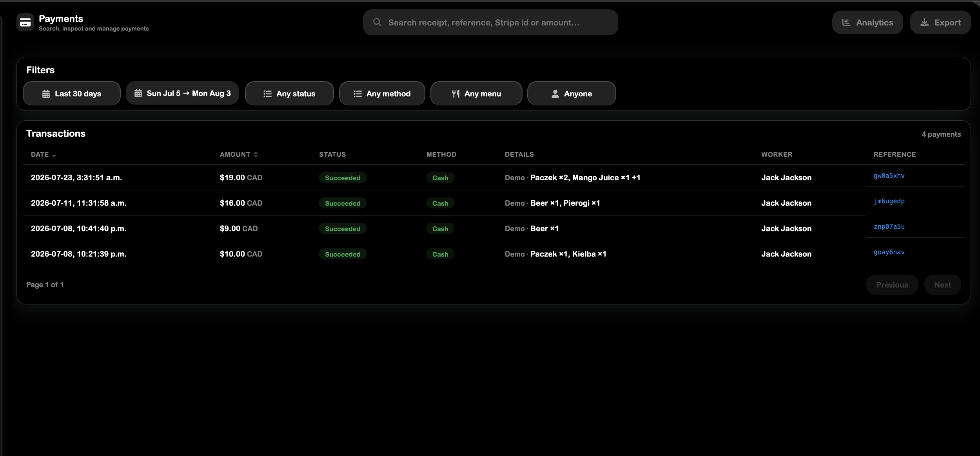This screenshot has height=456, width=980.
Task: Click the $16.00 CAD amount cell
Action: tap(241, 203)
